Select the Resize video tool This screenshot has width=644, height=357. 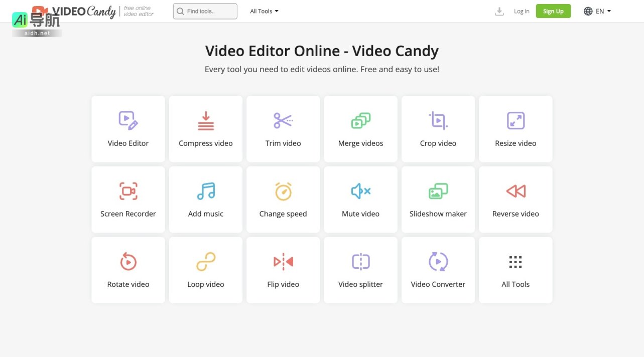[x=516, y=129]
